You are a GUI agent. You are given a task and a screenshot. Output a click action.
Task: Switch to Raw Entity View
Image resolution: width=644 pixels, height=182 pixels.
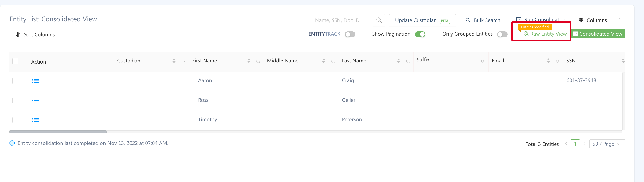point(545,34)
